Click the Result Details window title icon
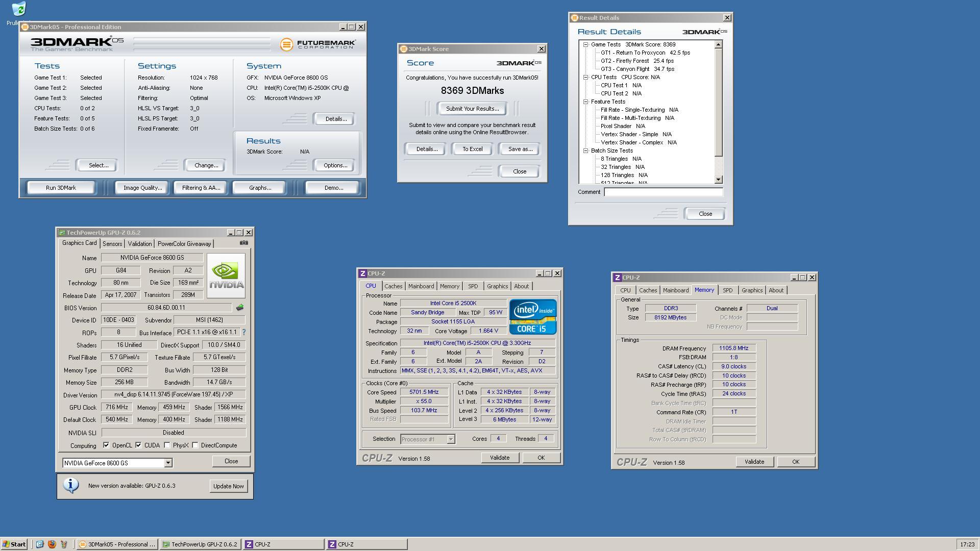 click(574, 18)
